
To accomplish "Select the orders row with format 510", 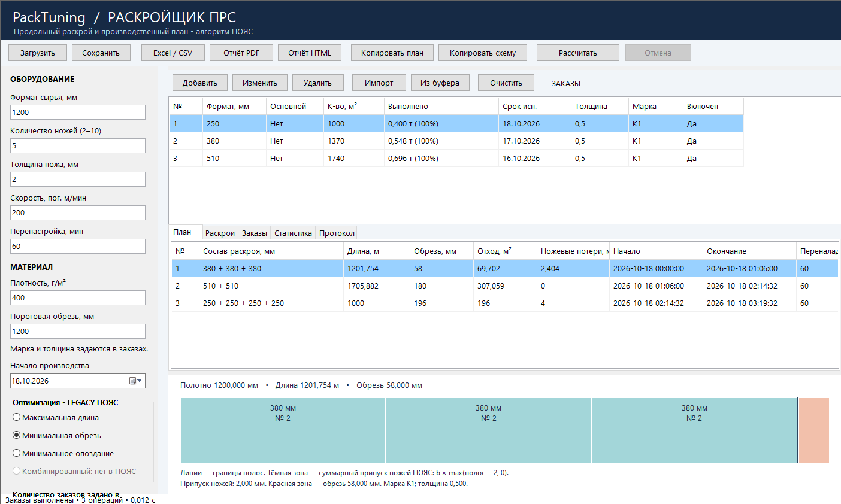I will [x=456, y=159].
